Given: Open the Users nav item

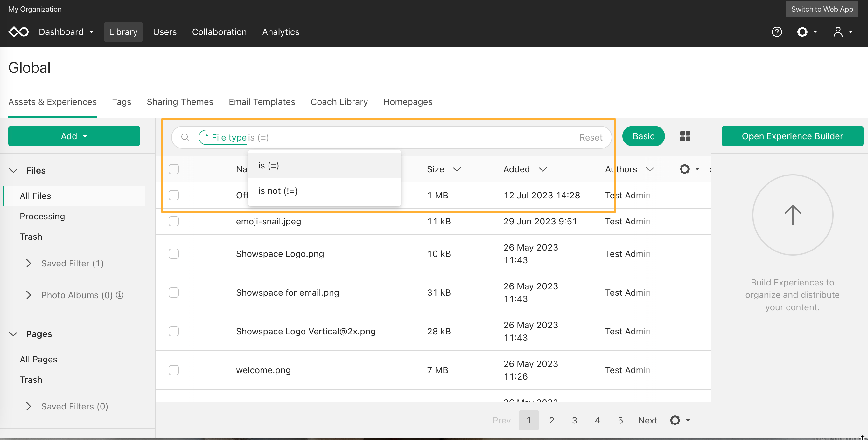Looking at the screenshot, I should point(165,32).
